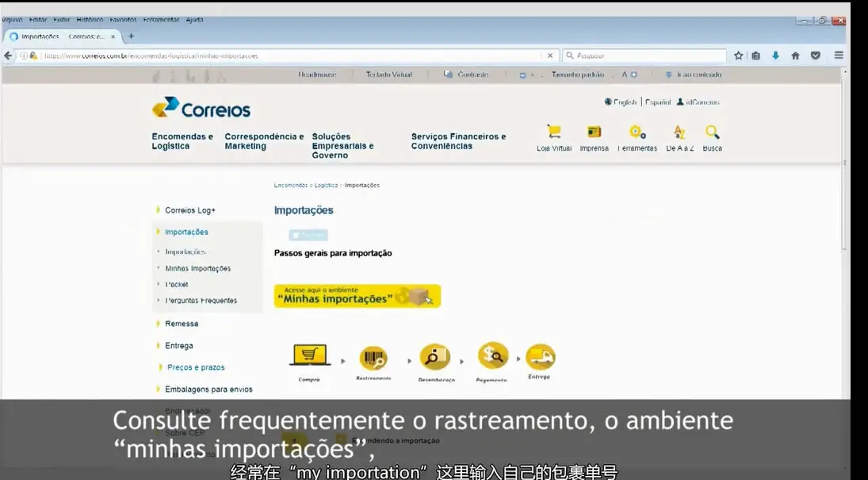Collapse the Importações sidebar section

pos(186,232)
